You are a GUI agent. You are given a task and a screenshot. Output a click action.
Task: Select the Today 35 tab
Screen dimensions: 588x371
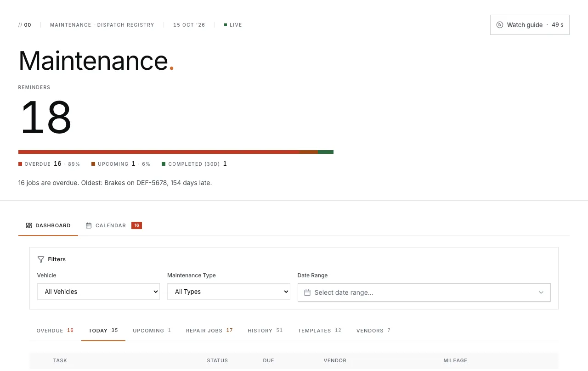click(103, 331)
